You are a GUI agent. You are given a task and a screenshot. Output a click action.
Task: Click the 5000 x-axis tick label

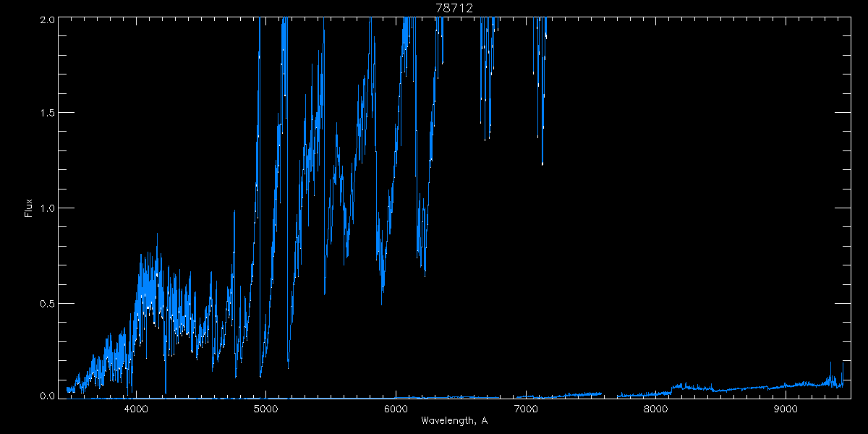tap(265, 408)
